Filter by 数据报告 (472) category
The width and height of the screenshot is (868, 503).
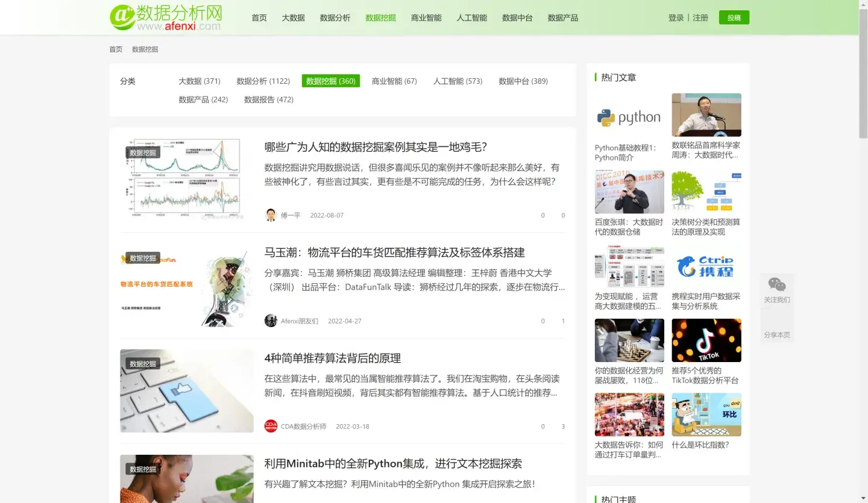269,99
